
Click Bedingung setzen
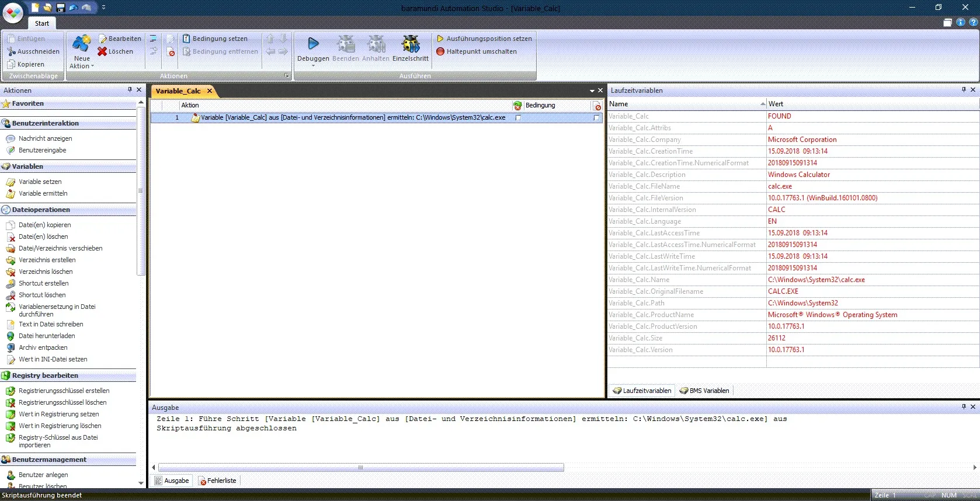tap(215, 39)
